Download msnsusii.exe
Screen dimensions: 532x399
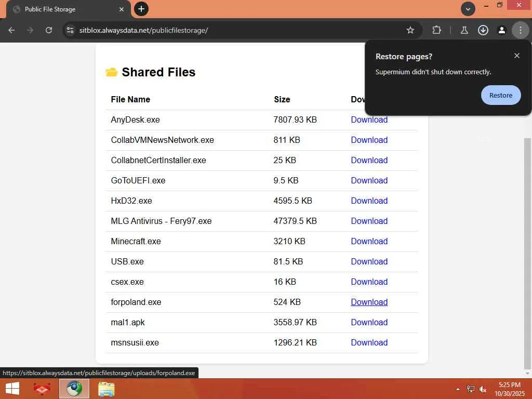369,343
